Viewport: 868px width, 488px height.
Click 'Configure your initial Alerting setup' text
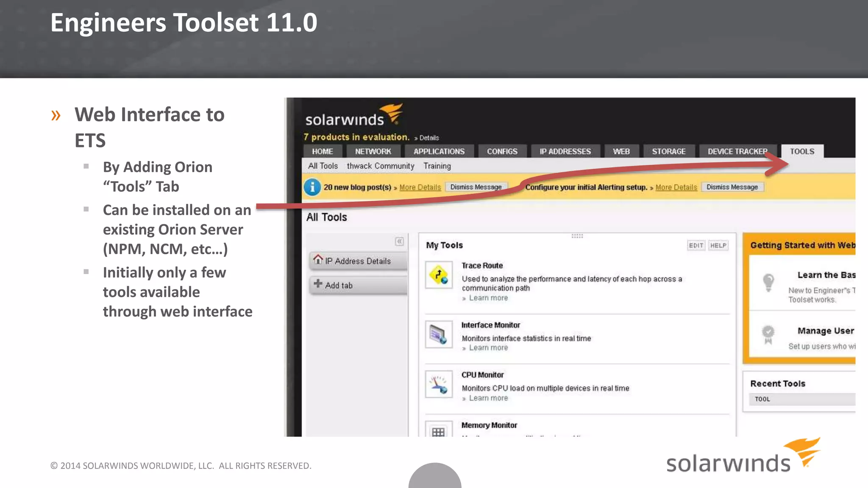tap(586, 187)
